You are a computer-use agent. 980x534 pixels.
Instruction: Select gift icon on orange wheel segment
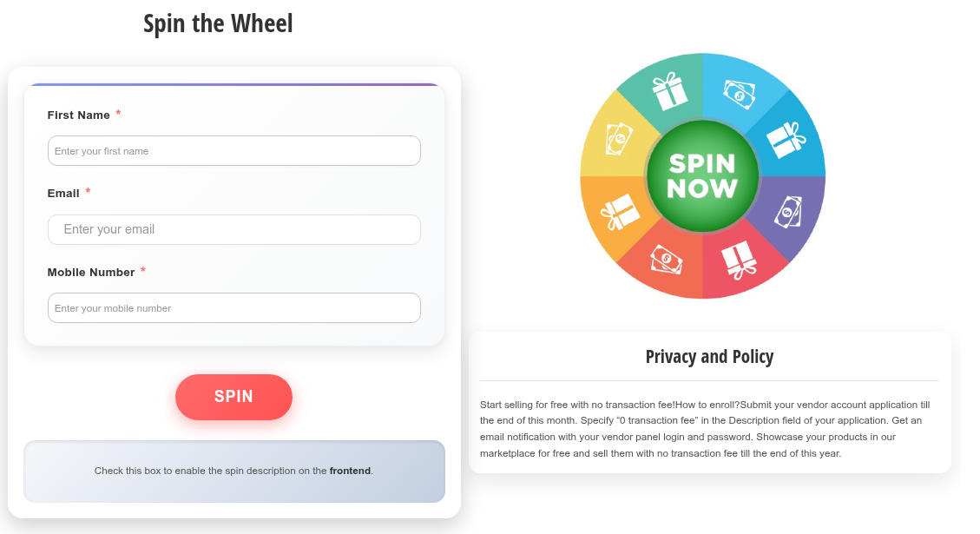620,212
